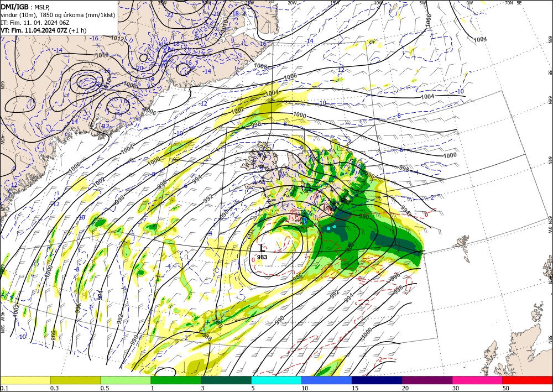Click the legend value 0.5
The image size is (553, 392).
(105, 388)
